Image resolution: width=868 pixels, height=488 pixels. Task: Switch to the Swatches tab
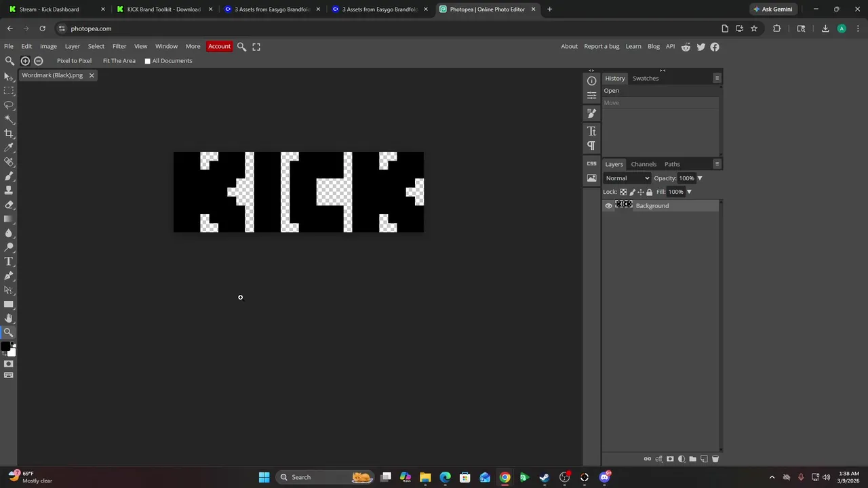(646, 79)
